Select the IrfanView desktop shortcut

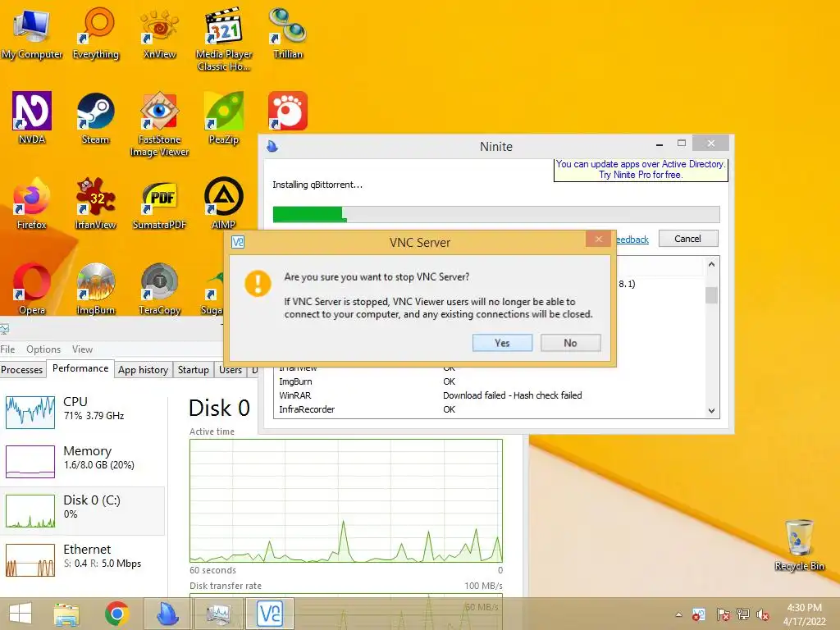[96, 203]
